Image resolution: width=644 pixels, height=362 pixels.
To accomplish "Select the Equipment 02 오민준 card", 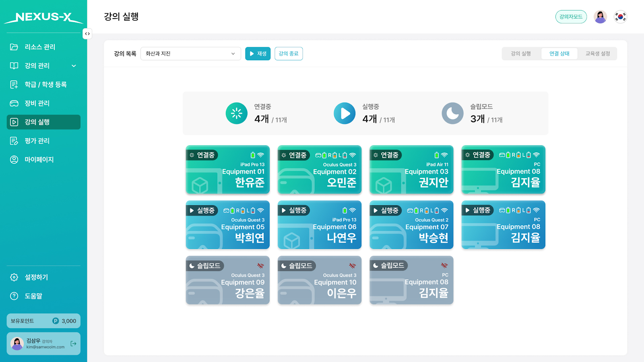I will pyautogui.click(x=320, y=169).
